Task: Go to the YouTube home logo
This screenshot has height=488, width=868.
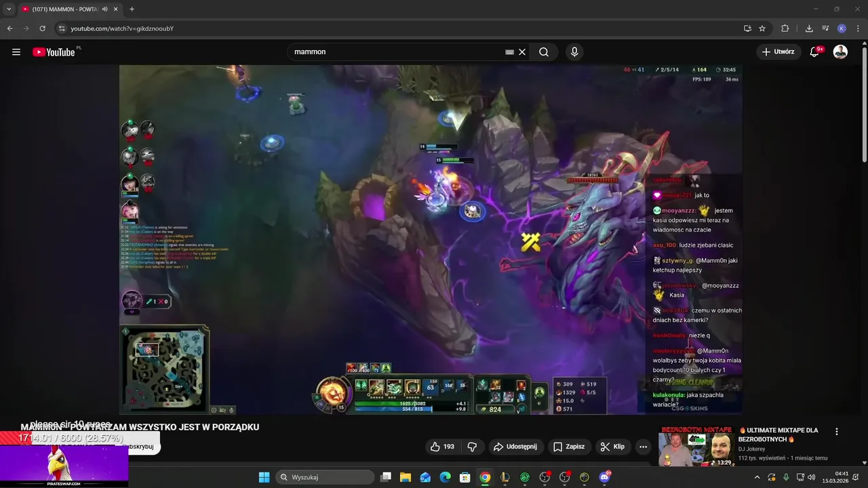Action: [x=54, y=52]
